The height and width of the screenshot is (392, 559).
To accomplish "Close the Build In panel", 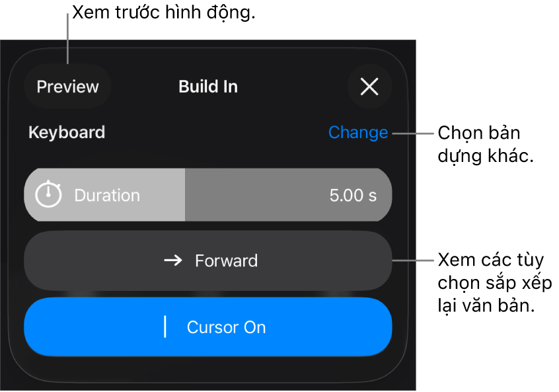I will click(369, 87).
